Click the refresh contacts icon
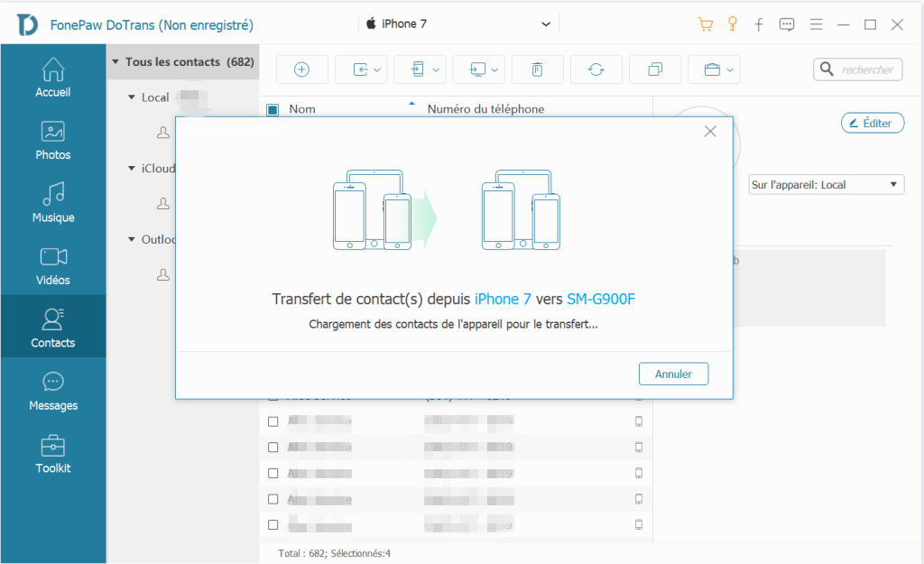924x564 pixels. (x=596, y=69)
